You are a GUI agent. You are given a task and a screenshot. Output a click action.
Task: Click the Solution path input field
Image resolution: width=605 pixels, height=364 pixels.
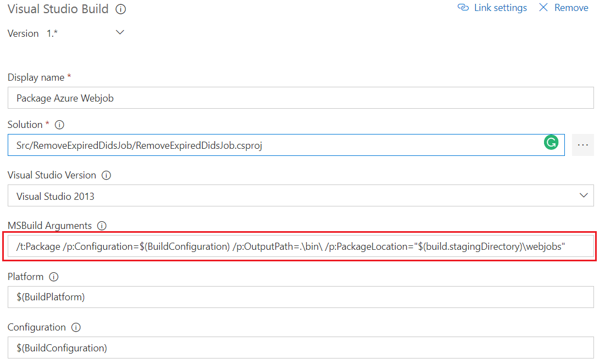pyautogui.click(x=286, y=145)
